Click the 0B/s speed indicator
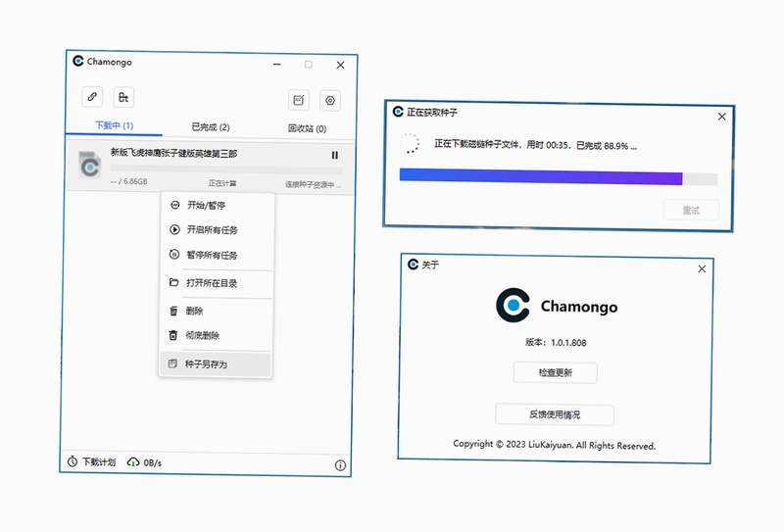784x532 pixels. pyautogui.click(x=144, y=462)
